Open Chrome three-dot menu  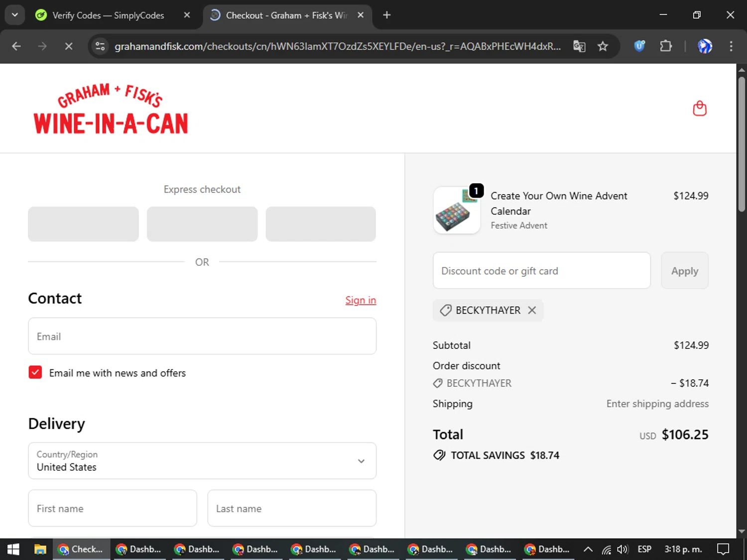731,46
